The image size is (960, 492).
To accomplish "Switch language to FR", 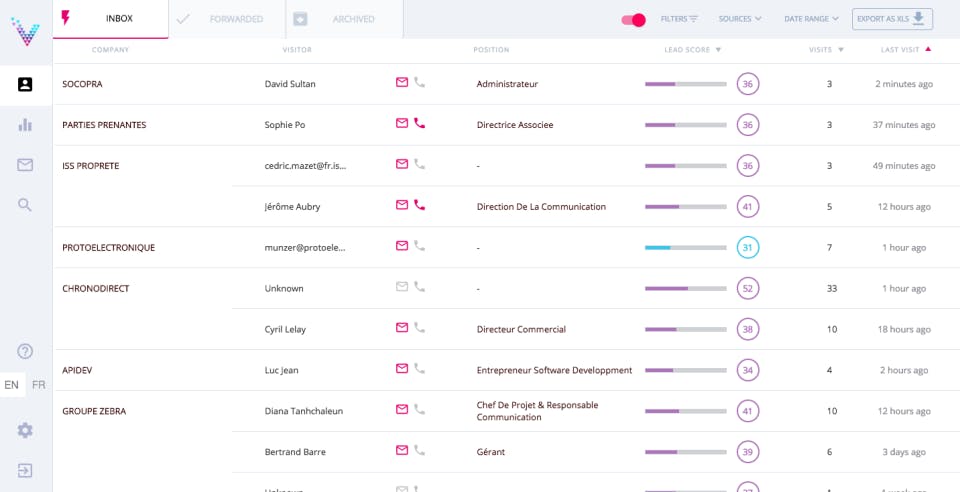I will 39,385.
